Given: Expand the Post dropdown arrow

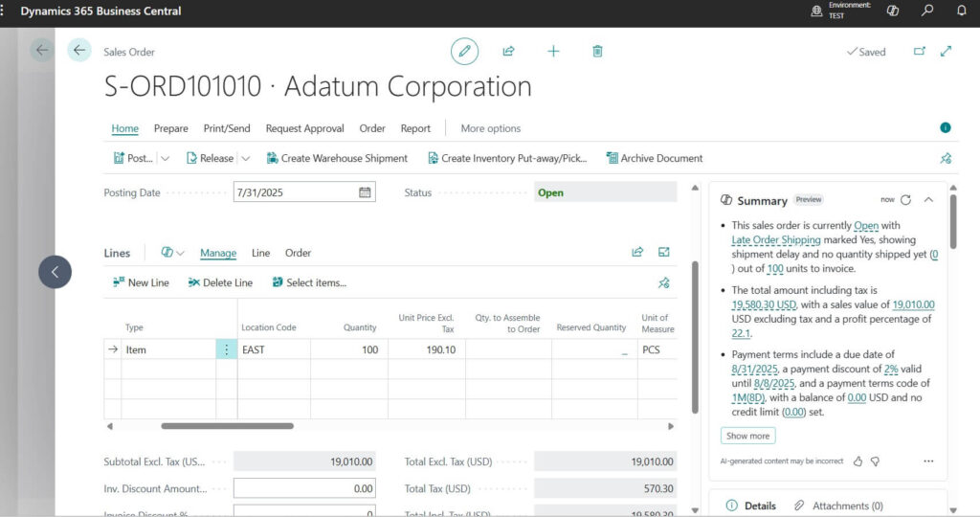Looking at the screenshot, I should point(165,159).
